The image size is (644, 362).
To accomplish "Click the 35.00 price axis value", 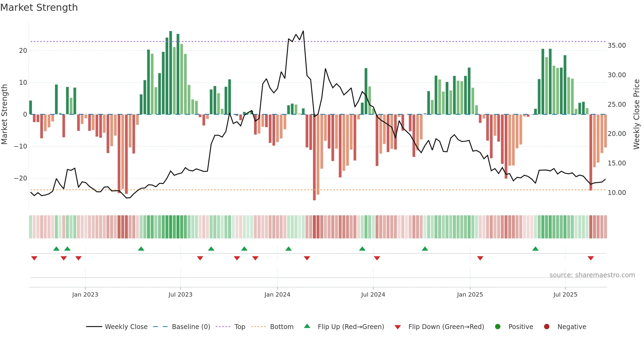I will tap(617, 45).
